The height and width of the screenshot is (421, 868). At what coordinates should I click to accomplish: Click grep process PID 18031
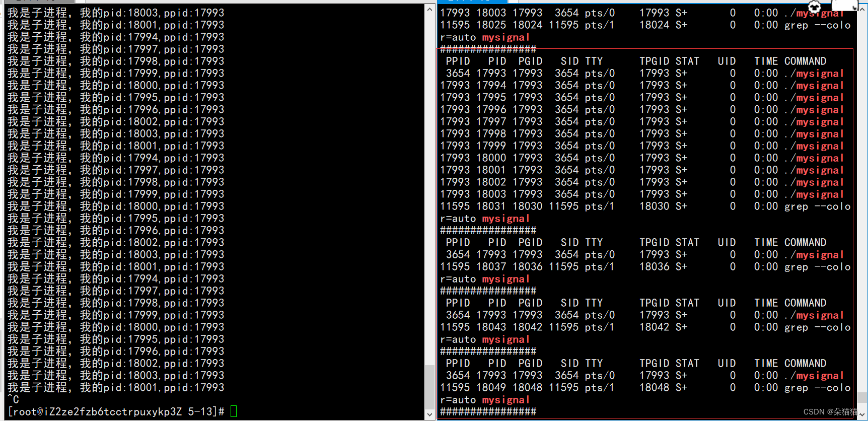491,206
